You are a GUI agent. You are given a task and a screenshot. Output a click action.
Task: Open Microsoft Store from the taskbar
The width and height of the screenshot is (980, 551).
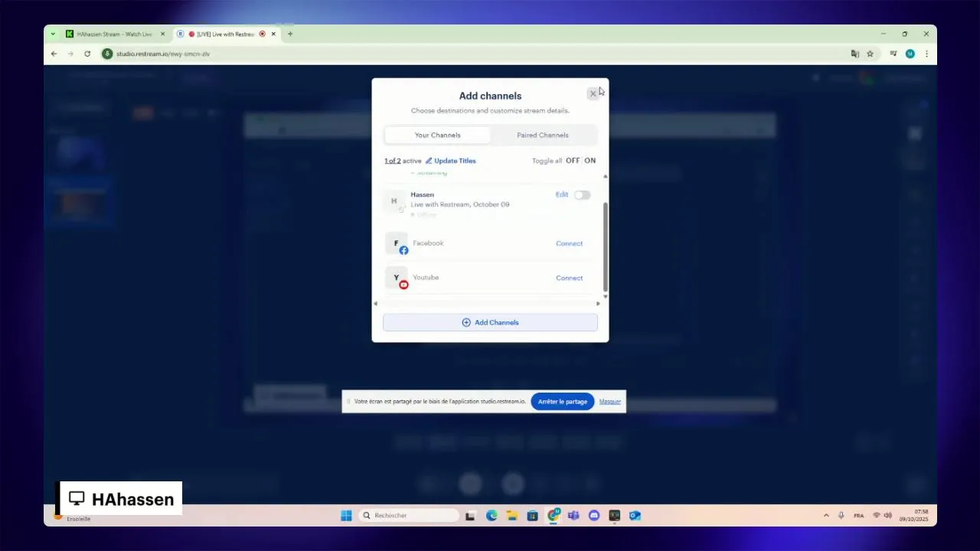tap(532, 516)
